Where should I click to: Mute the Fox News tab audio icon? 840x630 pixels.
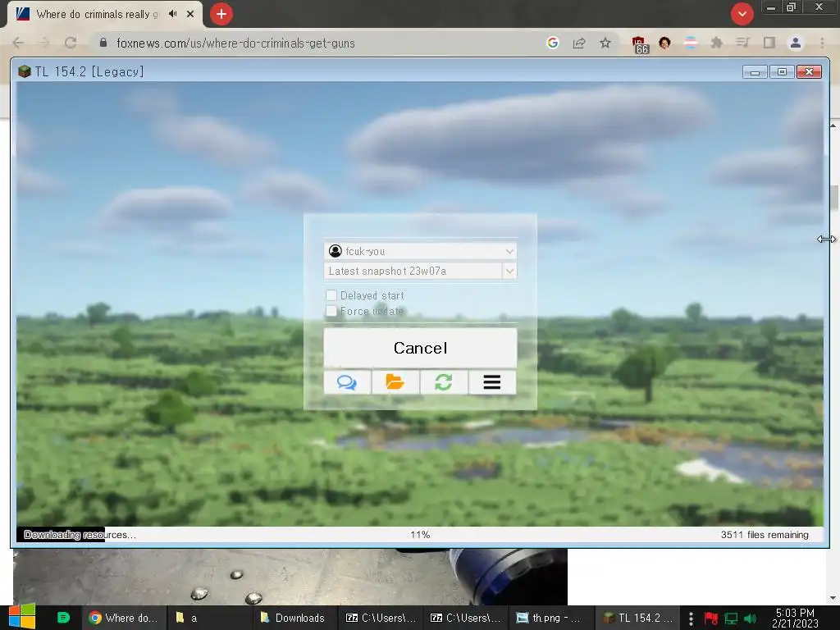[172, 14]
